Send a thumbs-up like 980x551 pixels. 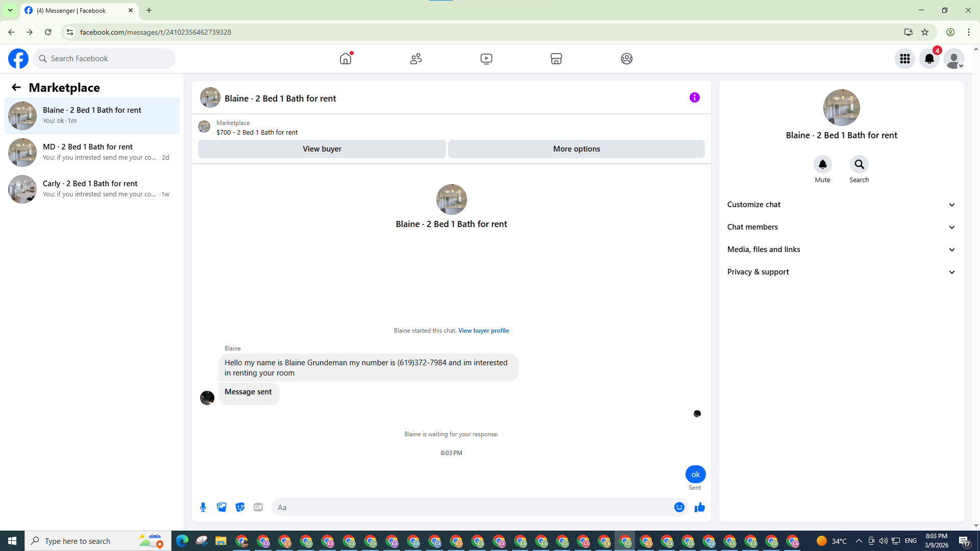[699, 507]
